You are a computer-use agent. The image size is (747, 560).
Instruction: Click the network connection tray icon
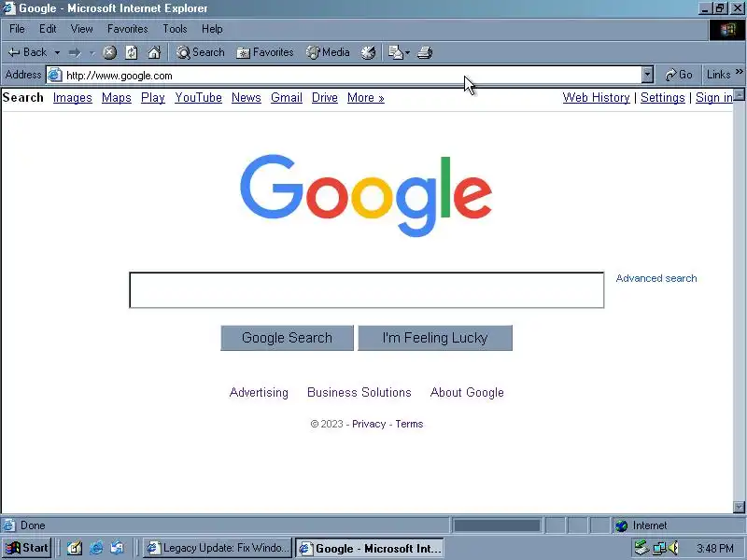[x=659, y=548]
